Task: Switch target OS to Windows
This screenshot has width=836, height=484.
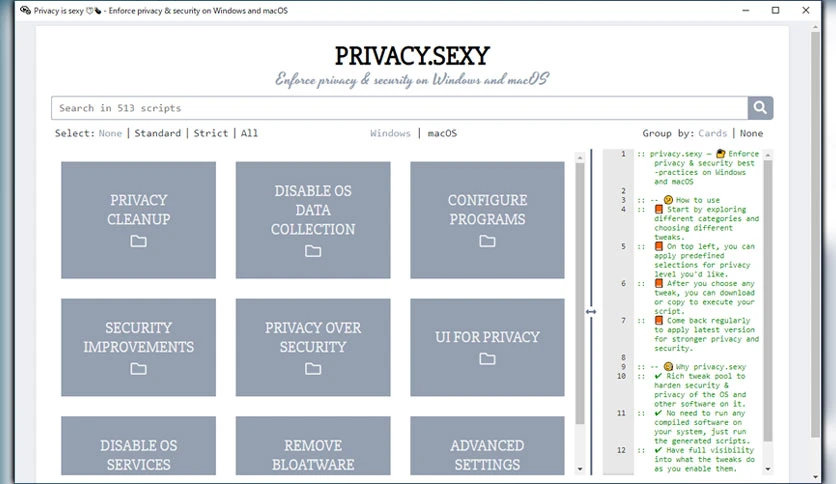Action: pos(390,133)
